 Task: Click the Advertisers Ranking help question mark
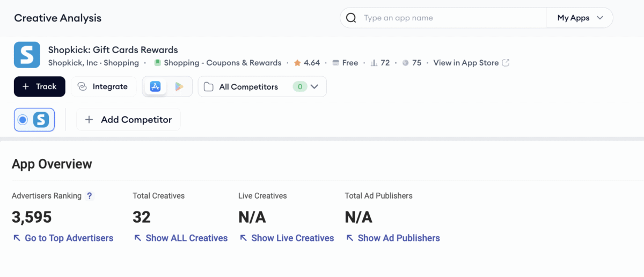pos(90,196)
